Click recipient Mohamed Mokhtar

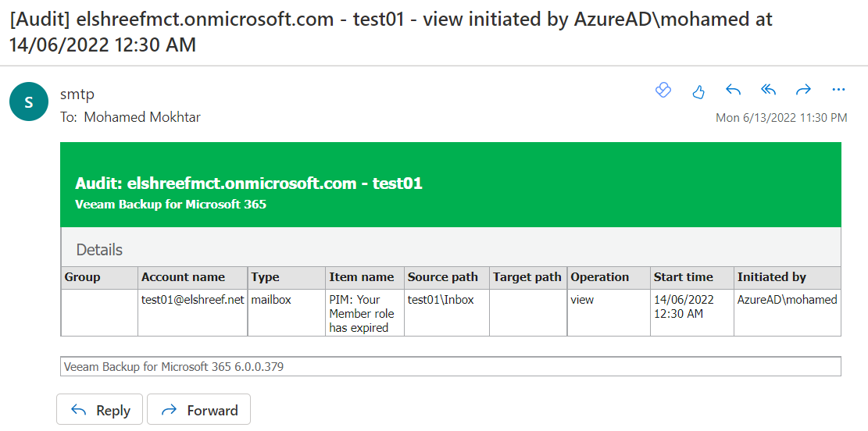click(142, 117)
